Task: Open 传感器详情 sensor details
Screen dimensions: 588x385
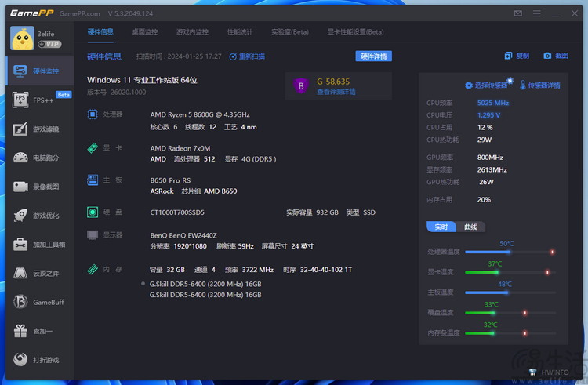Action: [539, 85]
